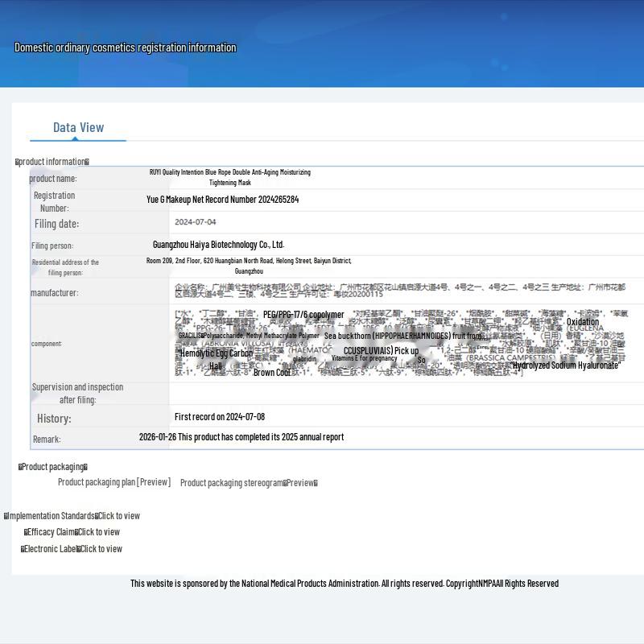Click the 2025 annual report remark text
Screen dimensions: 644x644
pos(242,437)
